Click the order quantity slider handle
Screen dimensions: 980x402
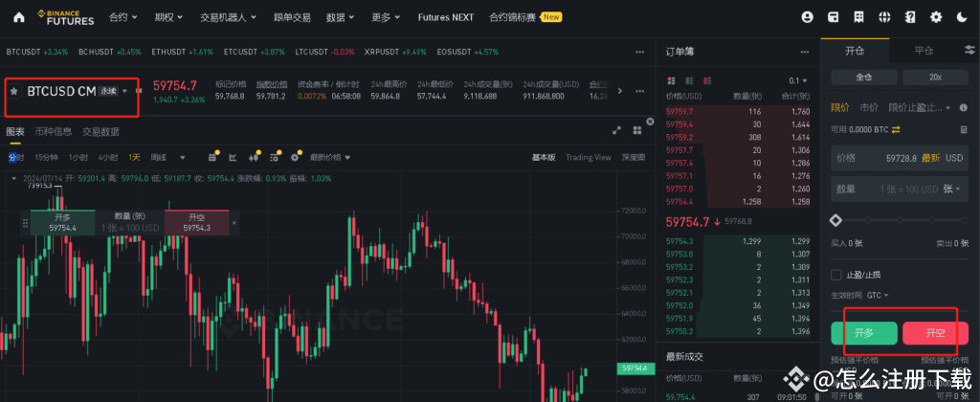(835, 220)
